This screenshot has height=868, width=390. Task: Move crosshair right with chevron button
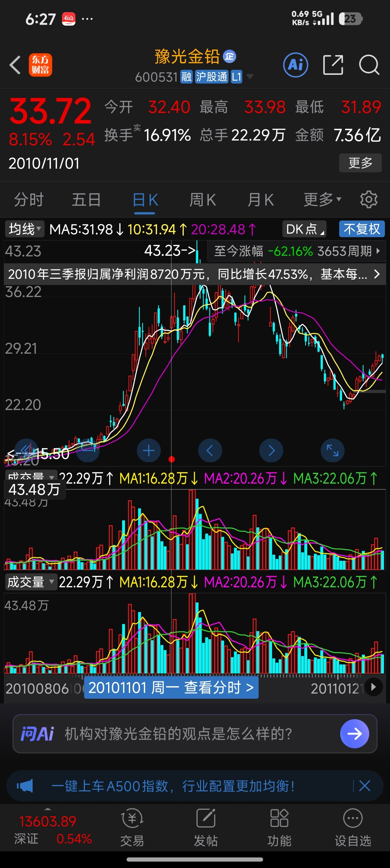[x=271, y=451]
